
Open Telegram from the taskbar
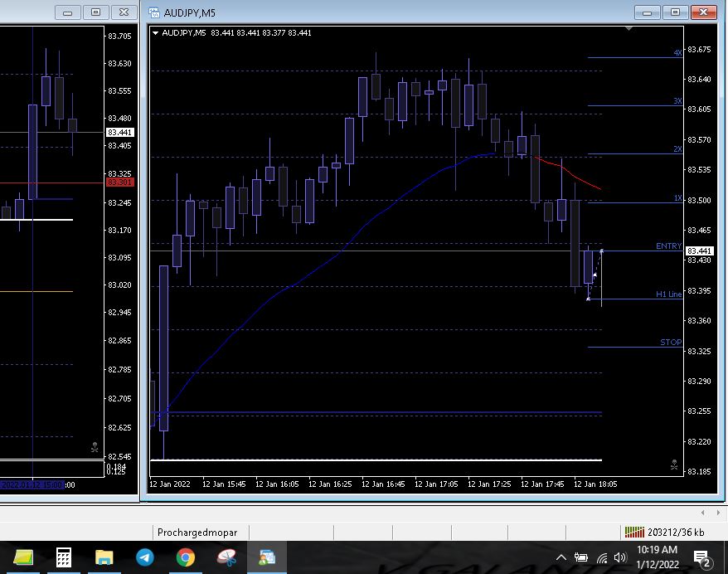coord(144,557)
